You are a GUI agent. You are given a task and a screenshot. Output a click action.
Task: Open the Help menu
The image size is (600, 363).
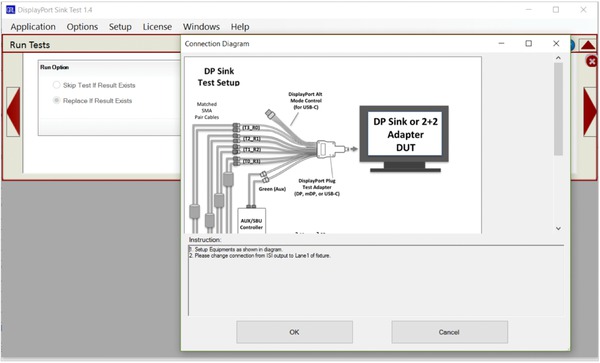click(240, 27)
